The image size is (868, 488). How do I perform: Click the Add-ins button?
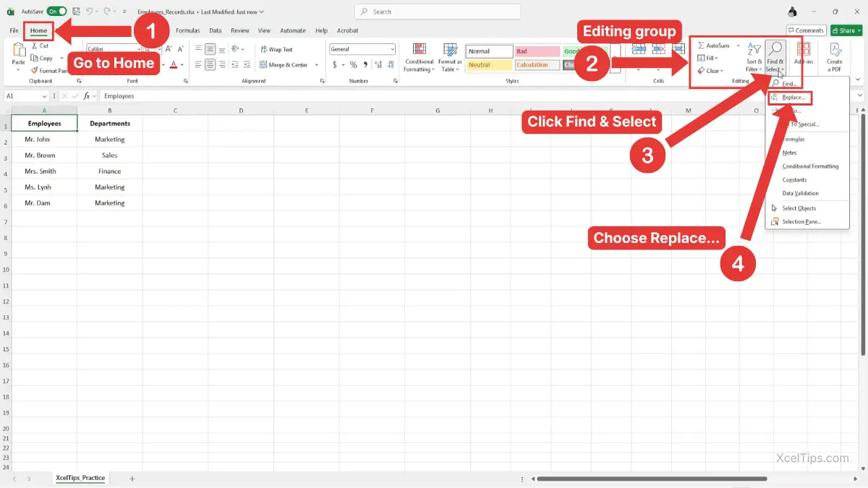(803, 54)
